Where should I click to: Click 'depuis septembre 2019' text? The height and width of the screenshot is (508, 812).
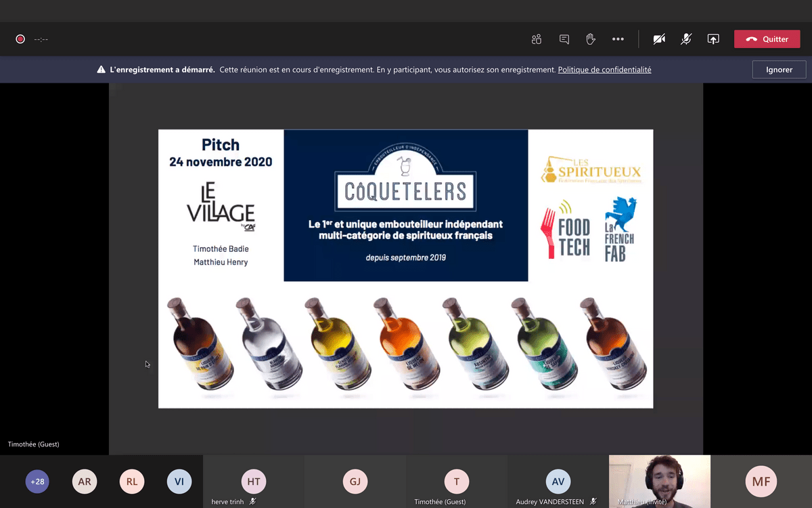[405, 257]
